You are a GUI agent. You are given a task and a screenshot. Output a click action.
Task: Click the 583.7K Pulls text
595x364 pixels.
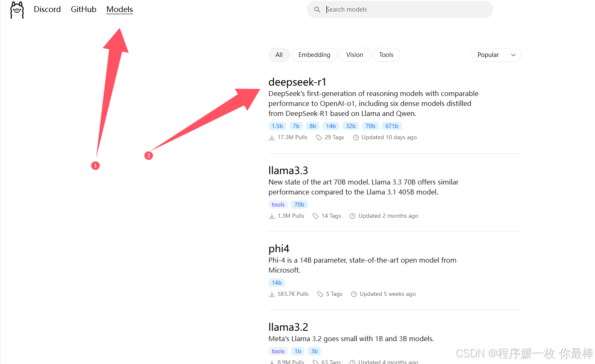click(293, 294)
